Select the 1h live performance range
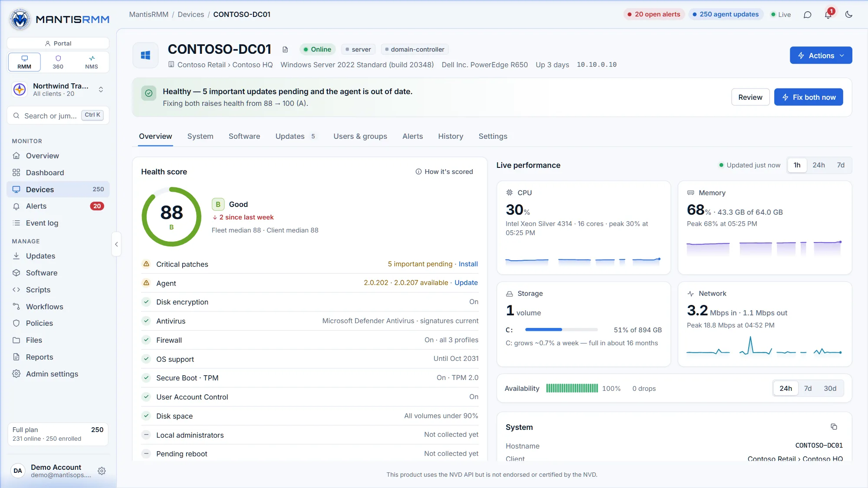The image size is (868, 488). [797, 165]
